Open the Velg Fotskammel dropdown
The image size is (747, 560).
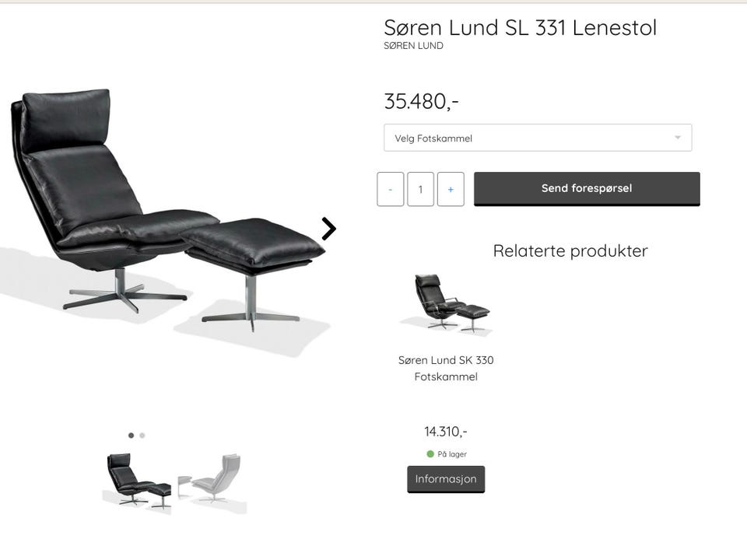538,138
